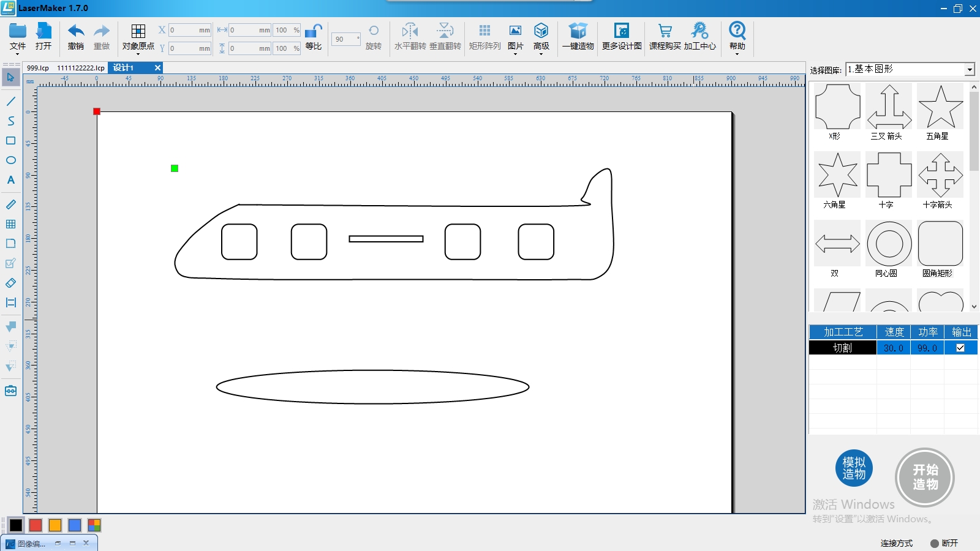Click 水平翻转 horizontal flip

coord(410,37)
